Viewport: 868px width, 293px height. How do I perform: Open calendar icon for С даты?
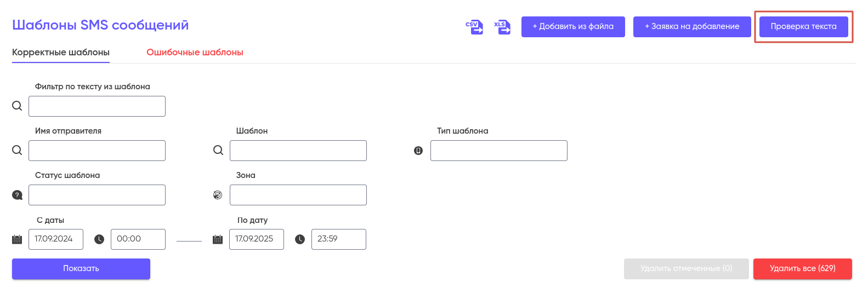point(17,239)
